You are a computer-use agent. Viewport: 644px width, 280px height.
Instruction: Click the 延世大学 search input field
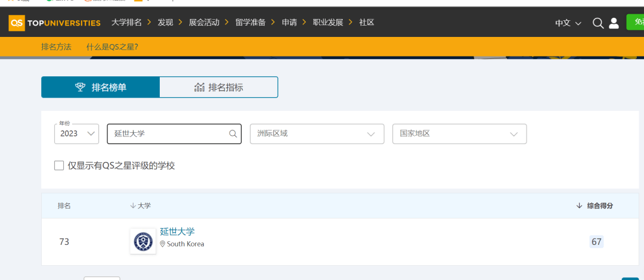pyautogui.click(x=174, y=134)
